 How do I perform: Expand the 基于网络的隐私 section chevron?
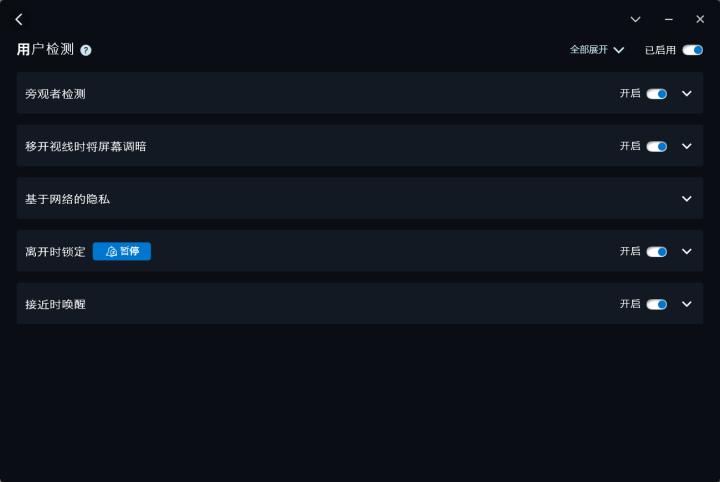coord(686,199)
